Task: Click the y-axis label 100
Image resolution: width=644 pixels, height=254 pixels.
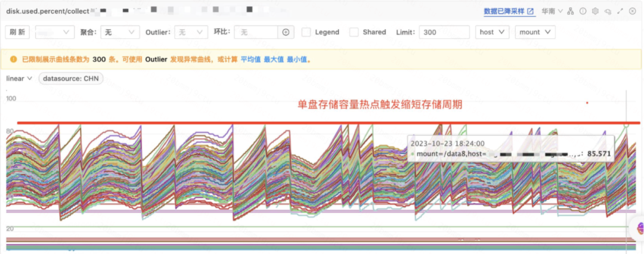Action: tap(11, 98)
